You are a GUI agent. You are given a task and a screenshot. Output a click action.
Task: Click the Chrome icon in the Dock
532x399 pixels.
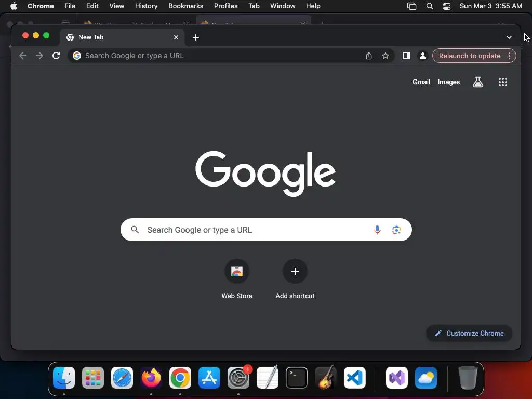(180, 378)
